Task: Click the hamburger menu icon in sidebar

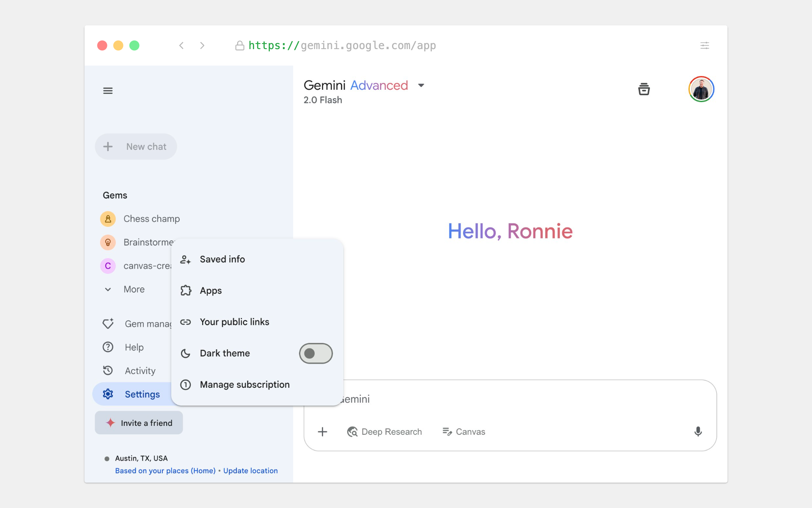Action: point(108,91)
